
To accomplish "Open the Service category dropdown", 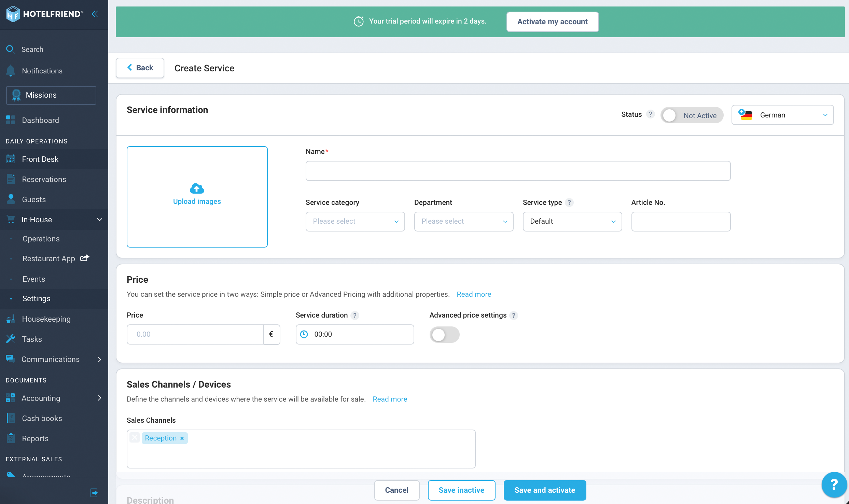I will [x=355, y=221].
